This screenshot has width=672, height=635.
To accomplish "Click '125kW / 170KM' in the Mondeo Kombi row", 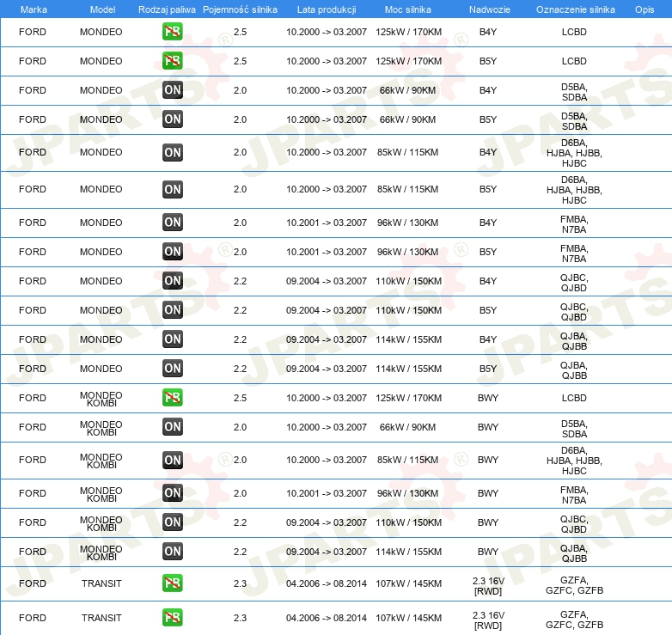I will point(408,398).
